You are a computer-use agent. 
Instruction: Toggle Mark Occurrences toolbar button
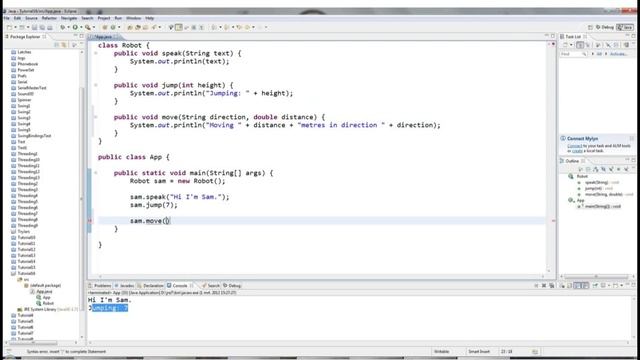click(x=178, y=27)
